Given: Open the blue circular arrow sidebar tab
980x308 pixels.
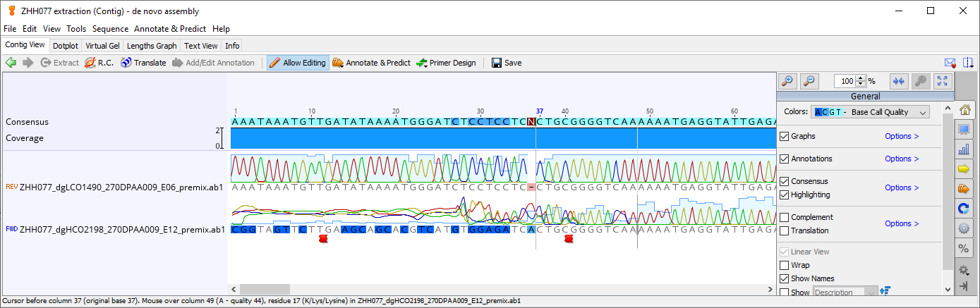Looking at the screenshot, I should pyautogui.click(x=964, y=209).
